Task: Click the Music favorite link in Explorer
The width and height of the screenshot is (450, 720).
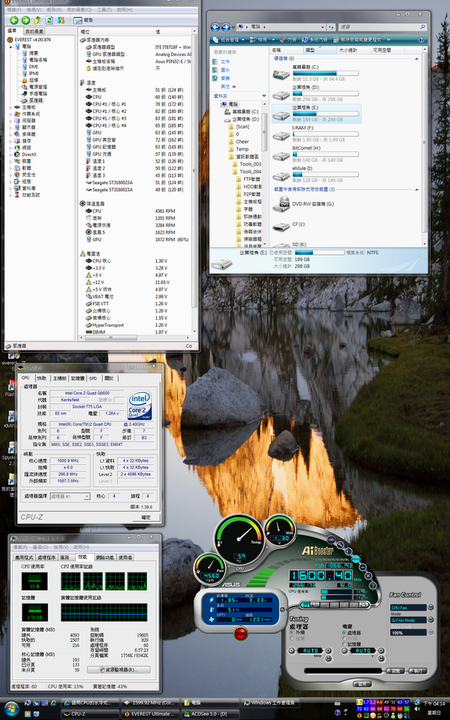Action: click(x=221, y=78)
